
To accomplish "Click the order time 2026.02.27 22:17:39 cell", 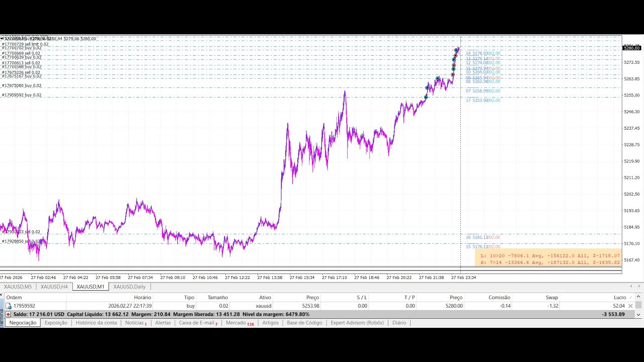I will [130, 306].
